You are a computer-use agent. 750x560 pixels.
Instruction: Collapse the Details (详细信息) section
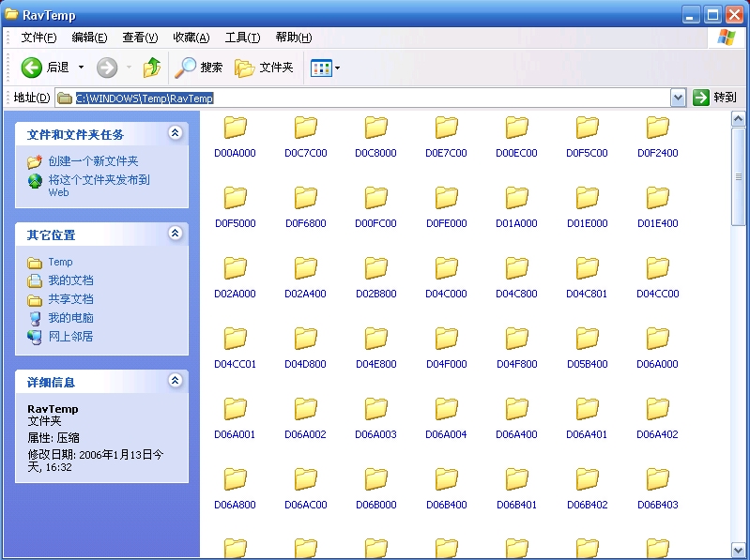coord(175,381)
